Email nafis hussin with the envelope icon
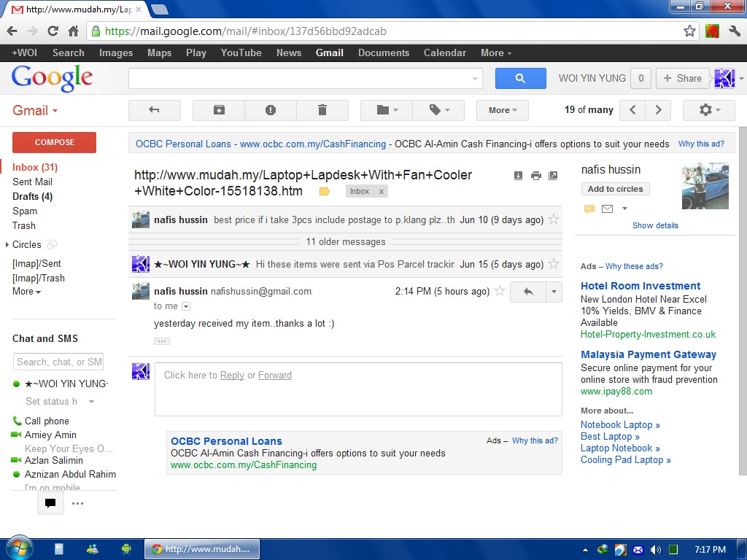Viewport: 747px width, 560px height. point(608,209)
